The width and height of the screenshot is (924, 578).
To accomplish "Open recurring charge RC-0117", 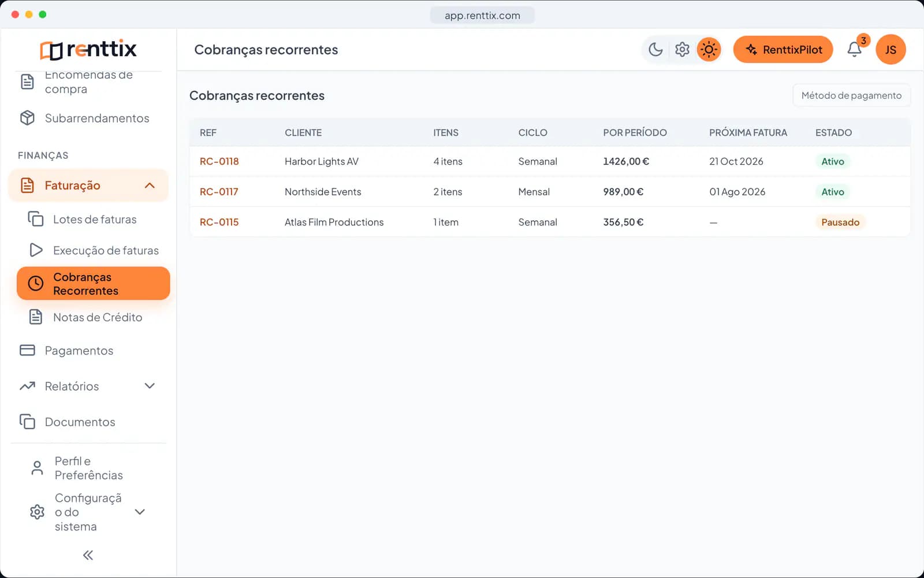I will pyautogui.click(x=219, y=192).
